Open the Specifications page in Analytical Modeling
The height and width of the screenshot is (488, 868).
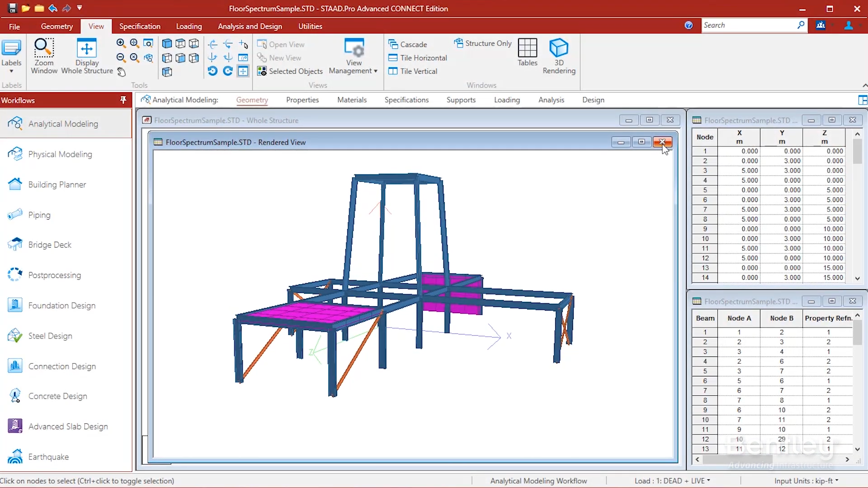coord(406,100)
